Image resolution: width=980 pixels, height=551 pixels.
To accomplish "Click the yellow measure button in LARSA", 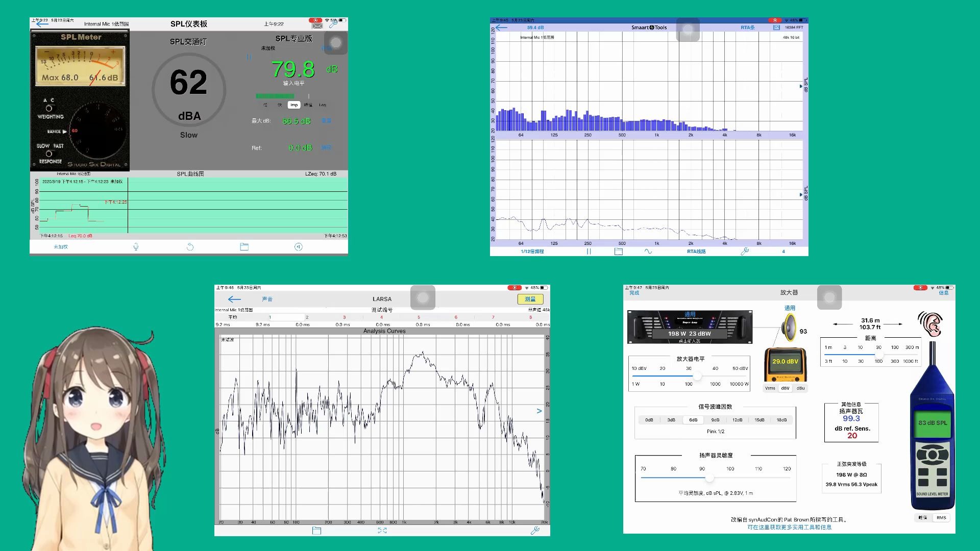I will (530, 299).
